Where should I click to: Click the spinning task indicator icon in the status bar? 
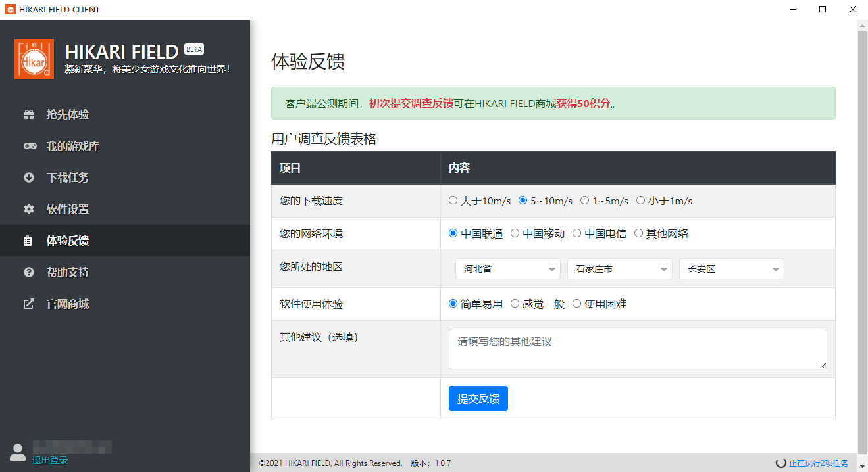781,463
